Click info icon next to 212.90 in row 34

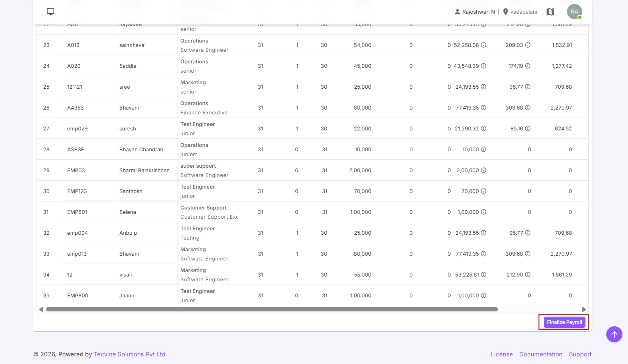click(x=528, y=275)
